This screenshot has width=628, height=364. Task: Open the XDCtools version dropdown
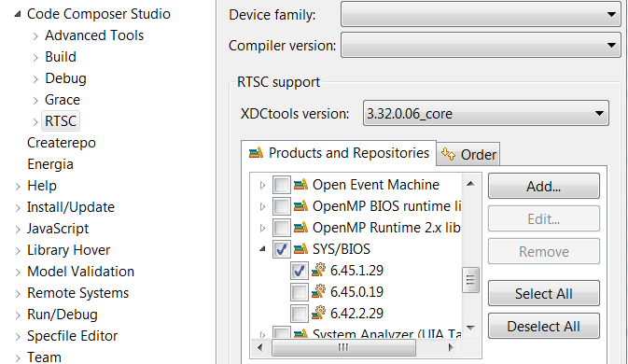click(x=486, y=113)
